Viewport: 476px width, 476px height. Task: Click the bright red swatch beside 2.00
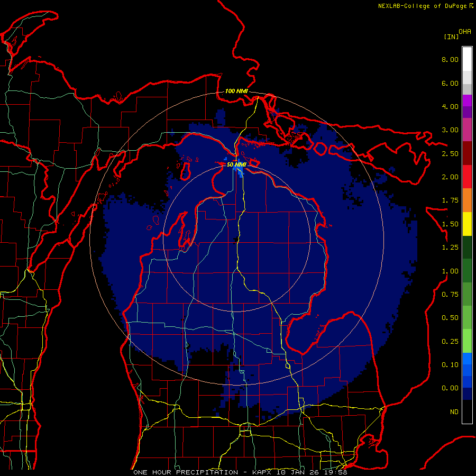(x=467, y=177)
